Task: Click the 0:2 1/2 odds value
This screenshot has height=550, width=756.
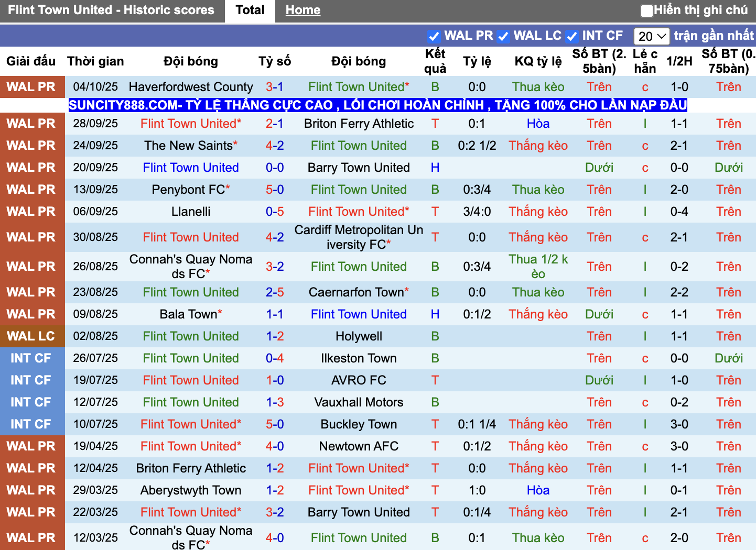Action: pyautogui.click(x=477, y=146)
